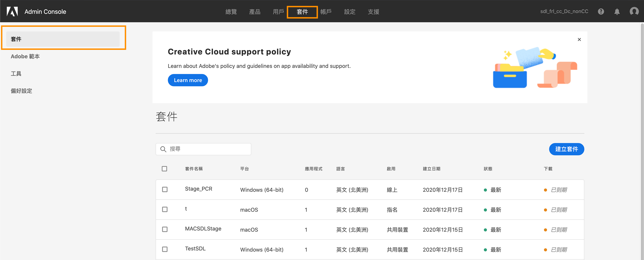Screen dimensions: 644x260
Task: Click the 建立套件 button
Action: 566,149
